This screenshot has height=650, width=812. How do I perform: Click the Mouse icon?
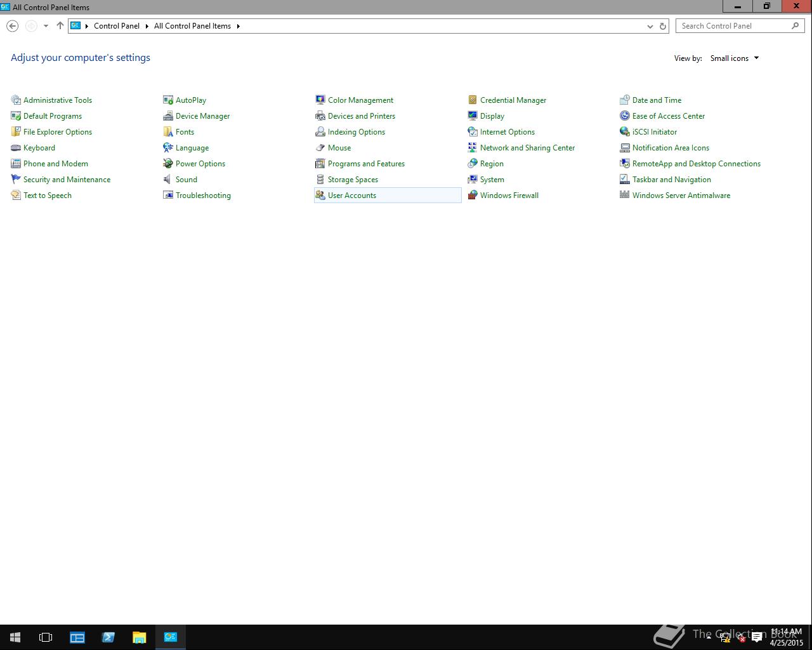320,148
